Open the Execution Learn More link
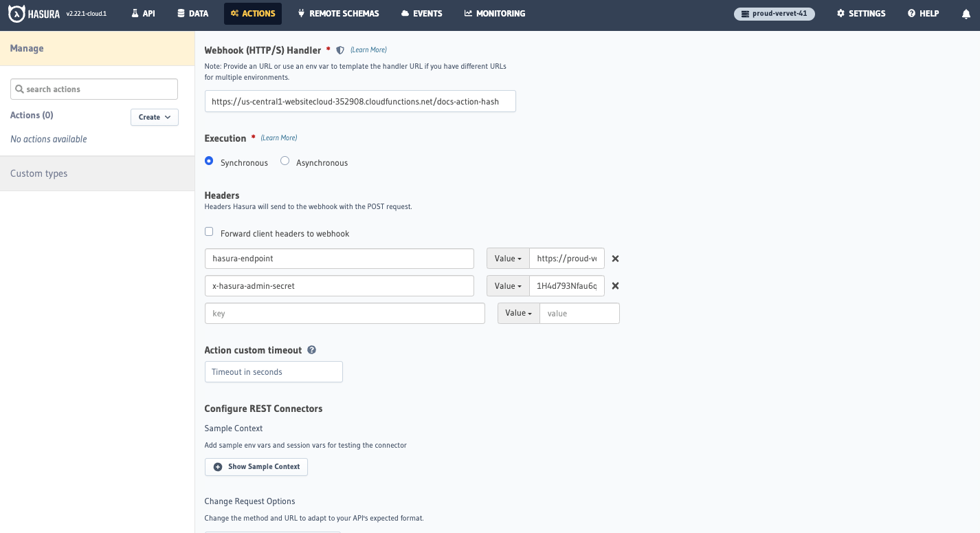980x533 pixels. [x=279, y=138]
